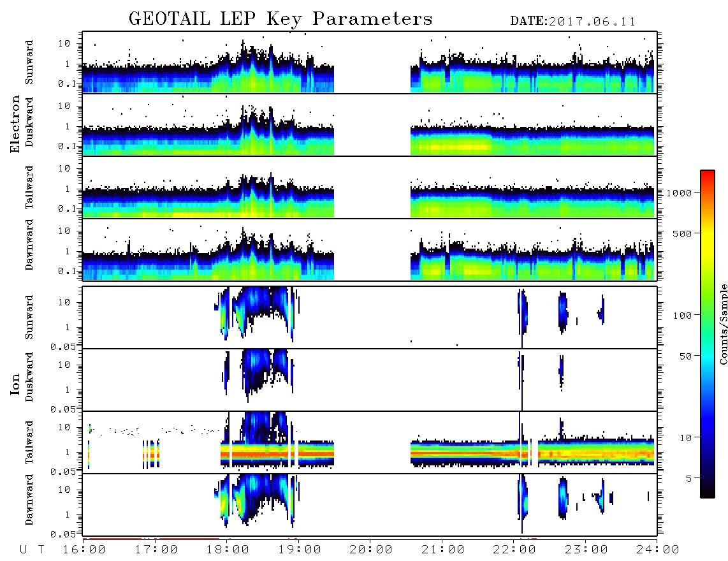The height and width of the screenshot is (561, 728).
Task: Click the colorbar "100" tick label
Action: 683,316
